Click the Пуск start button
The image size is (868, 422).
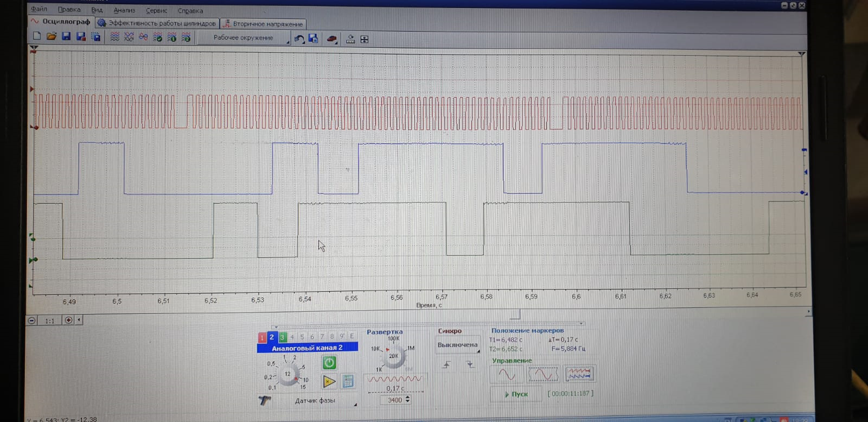(x=516, y=394)
